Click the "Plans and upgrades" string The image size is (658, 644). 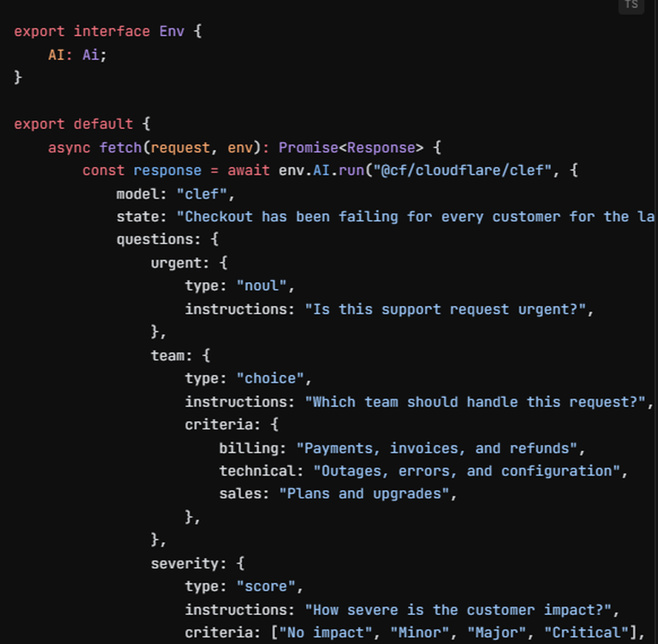point(364,494)
